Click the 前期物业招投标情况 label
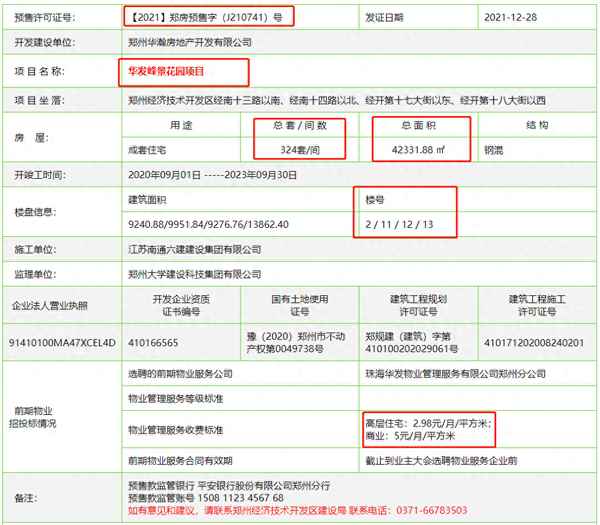 point(33,417)
